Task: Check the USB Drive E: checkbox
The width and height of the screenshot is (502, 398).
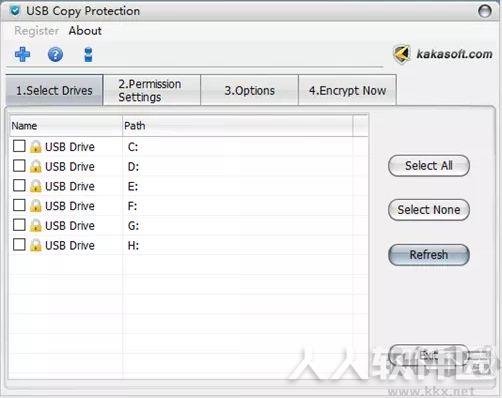Action: point(19,185)
